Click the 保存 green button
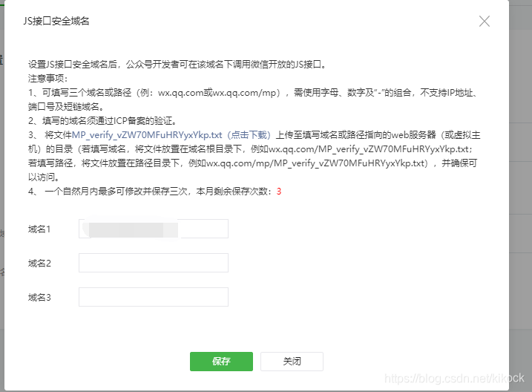Viewport: 532px width, 392px height. [221, 361]
